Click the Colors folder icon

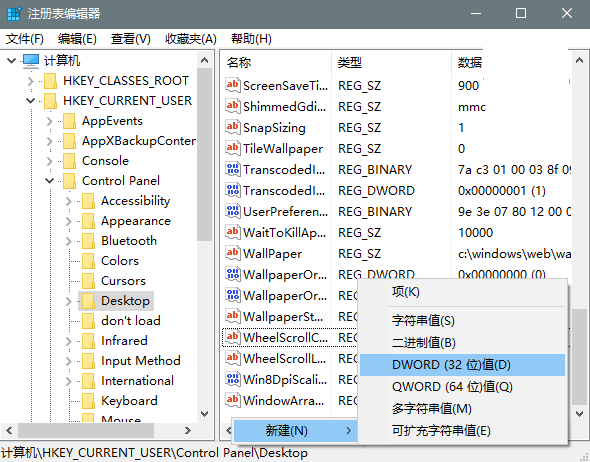coord(88,261)
